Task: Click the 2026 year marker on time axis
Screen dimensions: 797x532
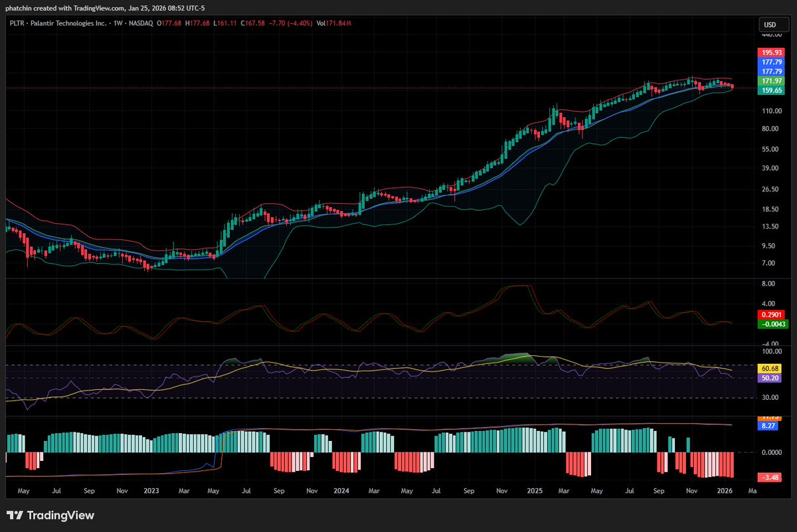Action: 725,492
